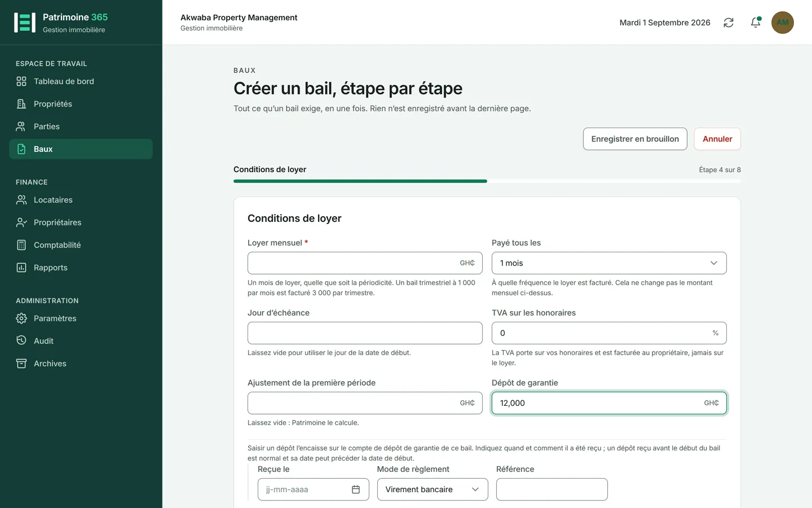
Task: Click the refresh sync icon in header
Action: point(729,23)
